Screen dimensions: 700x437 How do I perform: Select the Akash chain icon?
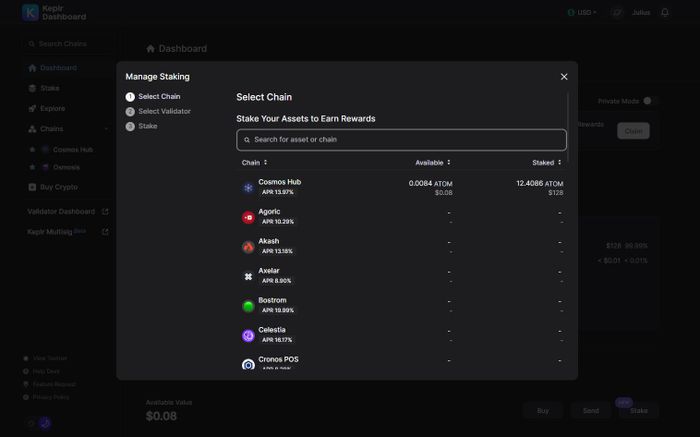(x=248, y=247)
